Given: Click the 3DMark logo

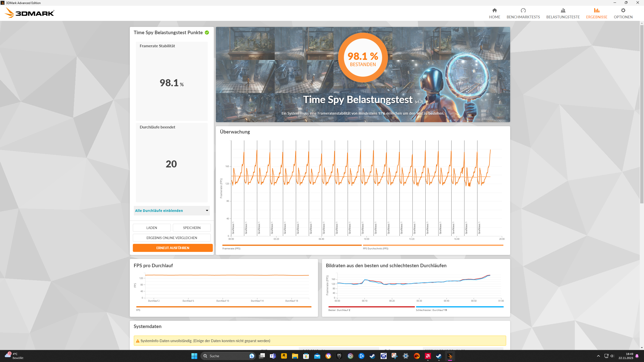Looking at the screenshot, I should point(30,13).
